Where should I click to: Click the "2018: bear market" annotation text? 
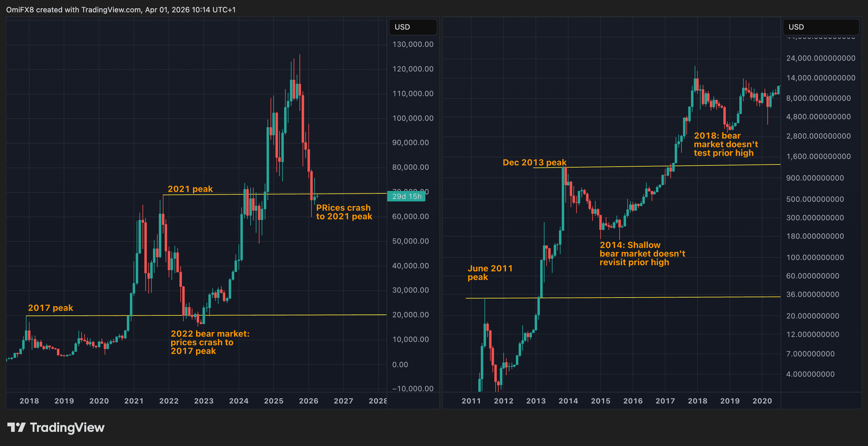pyautogui.click(x=725, y=144)
